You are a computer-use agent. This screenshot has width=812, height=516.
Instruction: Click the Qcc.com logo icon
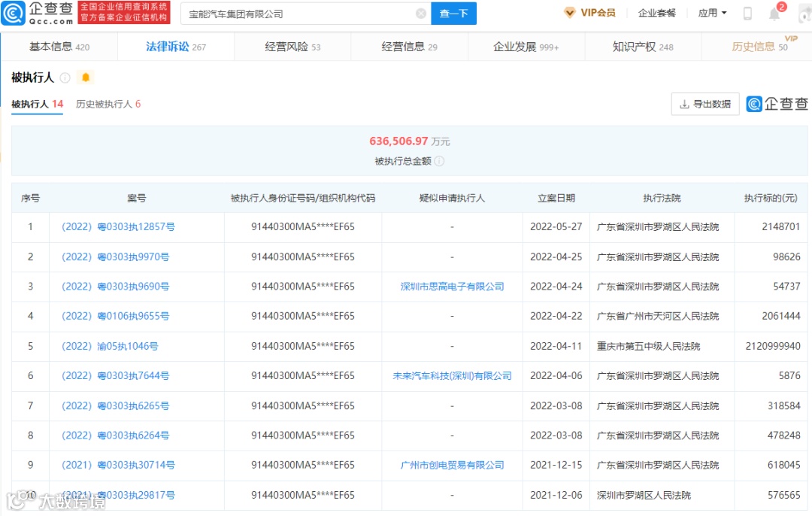[x=13, y=13]
